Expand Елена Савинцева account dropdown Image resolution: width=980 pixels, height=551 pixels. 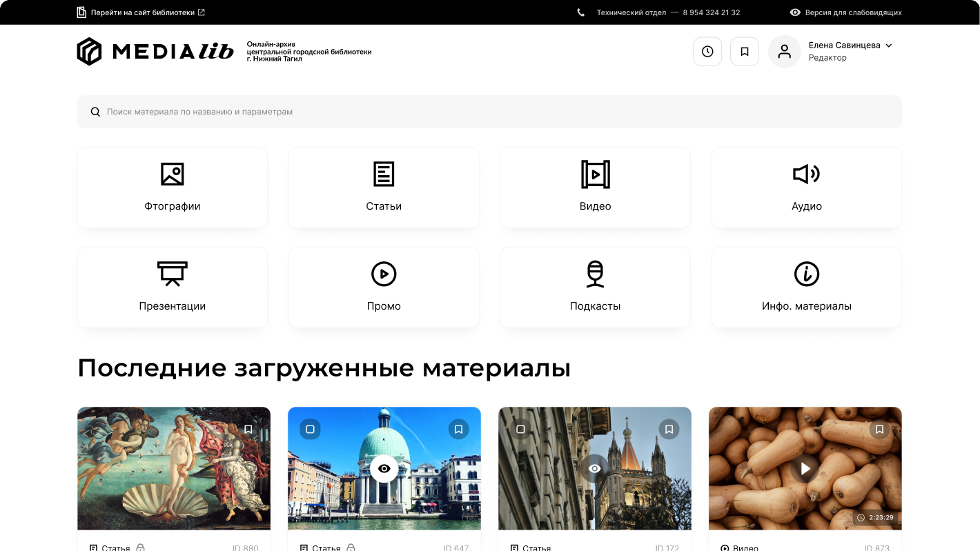pyautogui.click(x=889, y=46)
